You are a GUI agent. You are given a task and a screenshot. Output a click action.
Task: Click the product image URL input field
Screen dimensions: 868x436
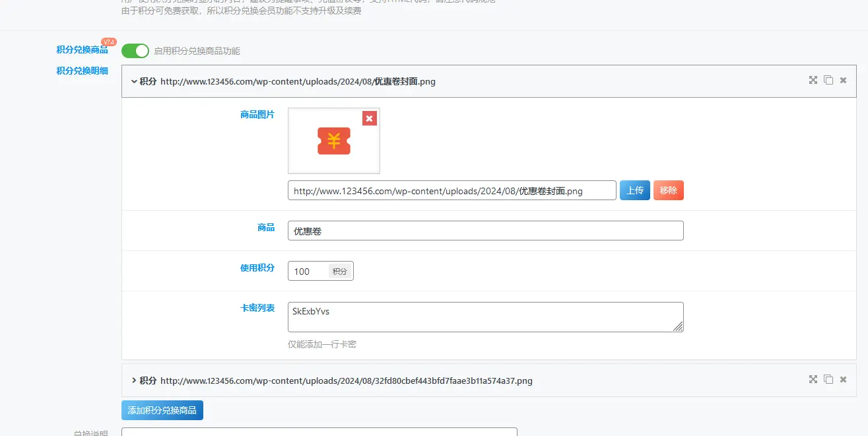tap(452, 190)
